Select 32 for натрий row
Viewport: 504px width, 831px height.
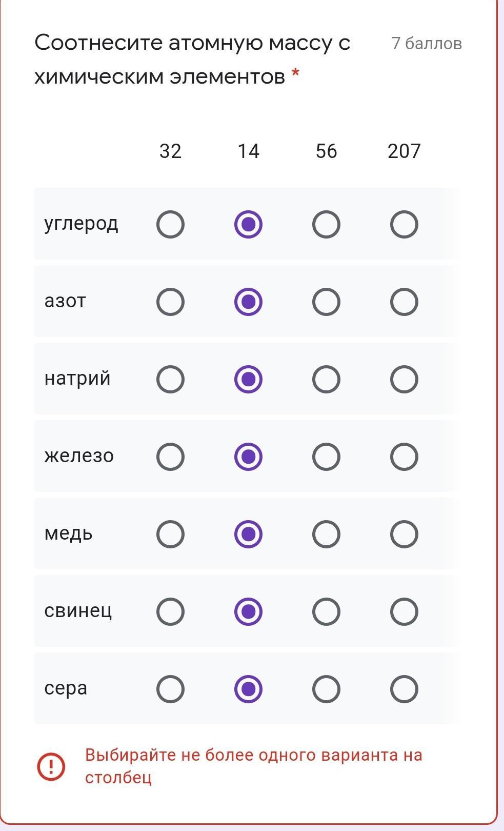(x=170, y=380)
